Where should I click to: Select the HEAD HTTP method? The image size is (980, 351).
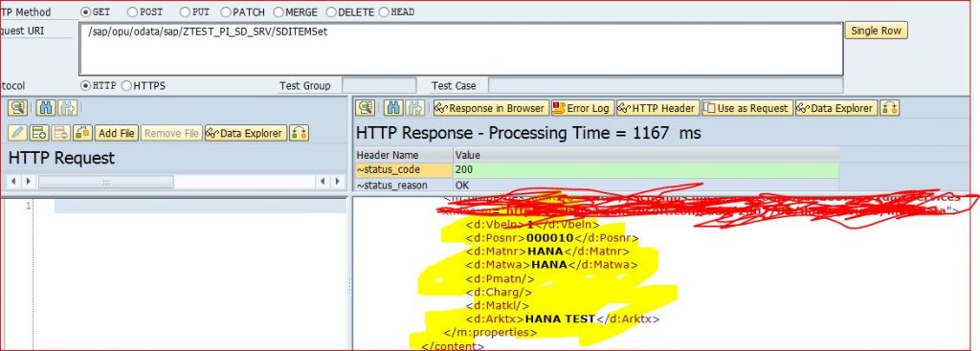point(384,11)
